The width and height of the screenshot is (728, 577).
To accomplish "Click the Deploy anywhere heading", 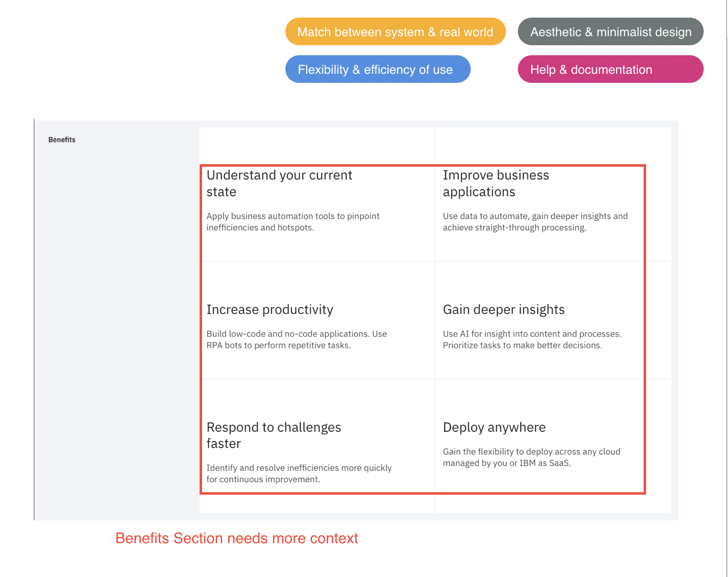I will point(494,427).
